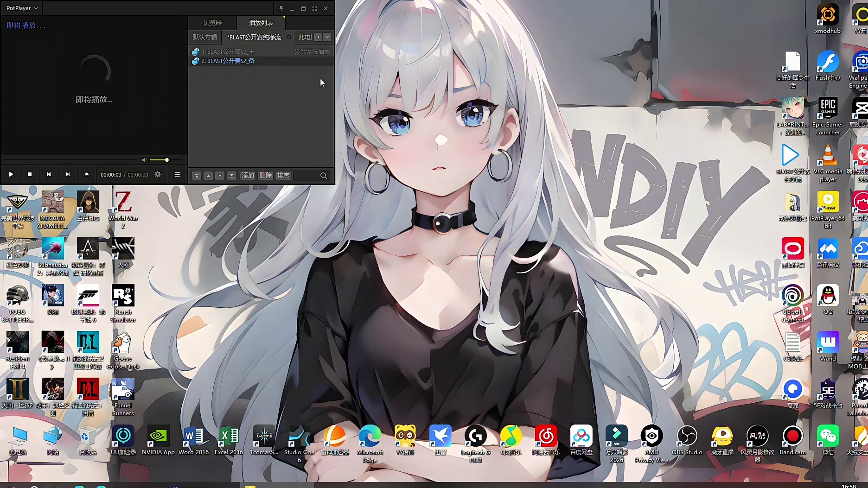The height and width of the screenshot is (488, 868).
Task: Open Funnel Runners desktop icon
Action: point(123,397)
